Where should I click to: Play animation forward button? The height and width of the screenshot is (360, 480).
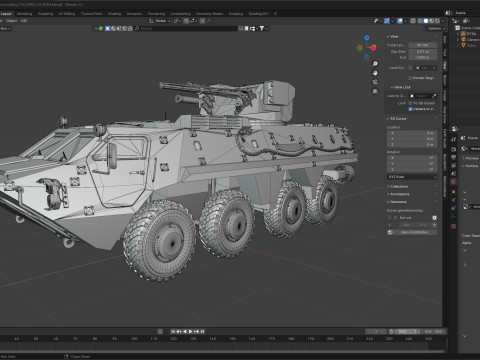click(x=191, y=331)
